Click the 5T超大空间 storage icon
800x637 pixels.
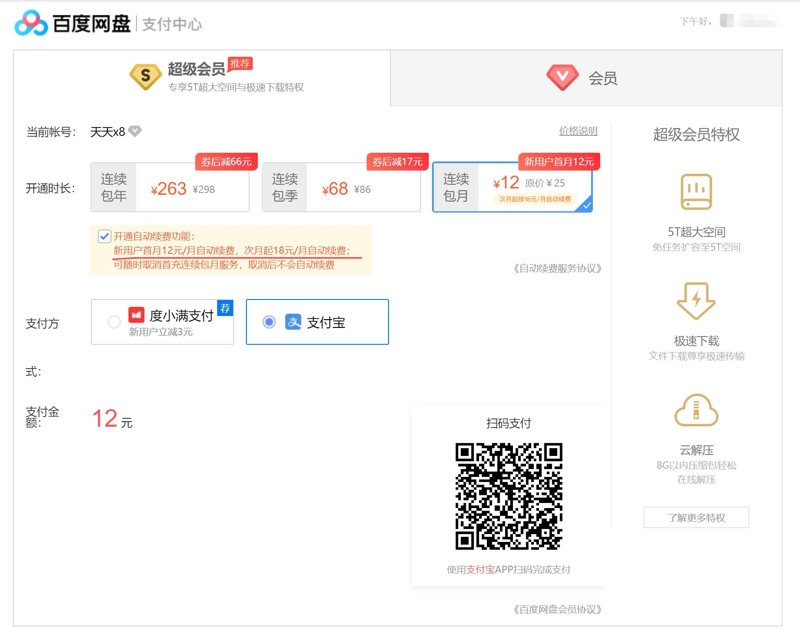click(x=696, y=192)
